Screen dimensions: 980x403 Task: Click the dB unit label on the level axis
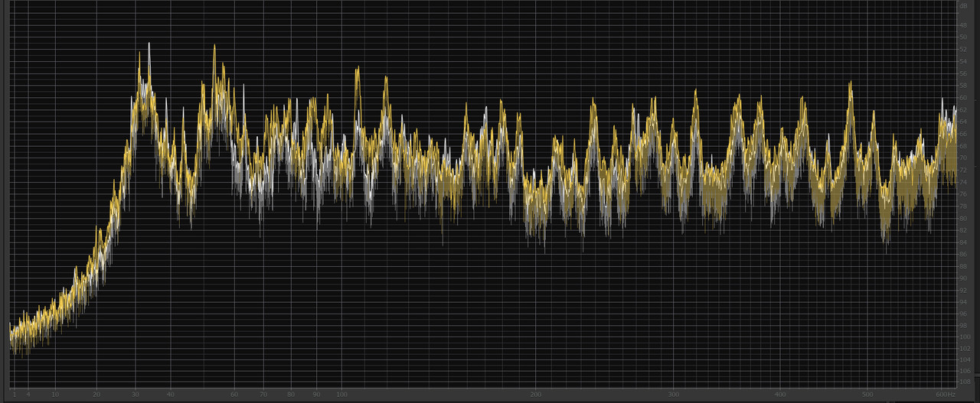coord(962,5)
